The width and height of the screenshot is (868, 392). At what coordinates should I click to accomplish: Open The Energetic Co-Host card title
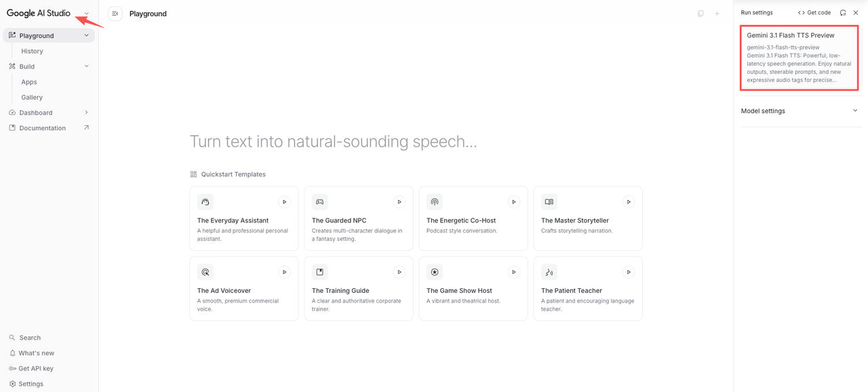(x=461, y=220)
